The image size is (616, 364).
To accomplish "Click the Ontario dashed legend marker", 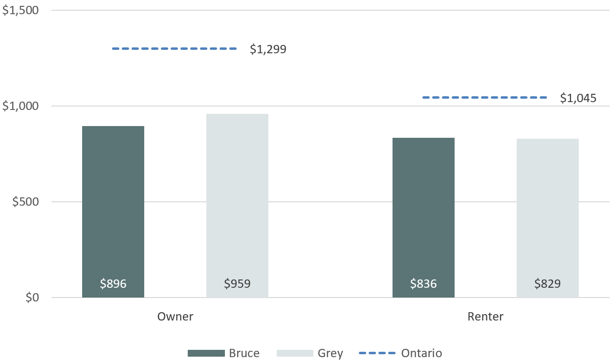I will 377,353.
